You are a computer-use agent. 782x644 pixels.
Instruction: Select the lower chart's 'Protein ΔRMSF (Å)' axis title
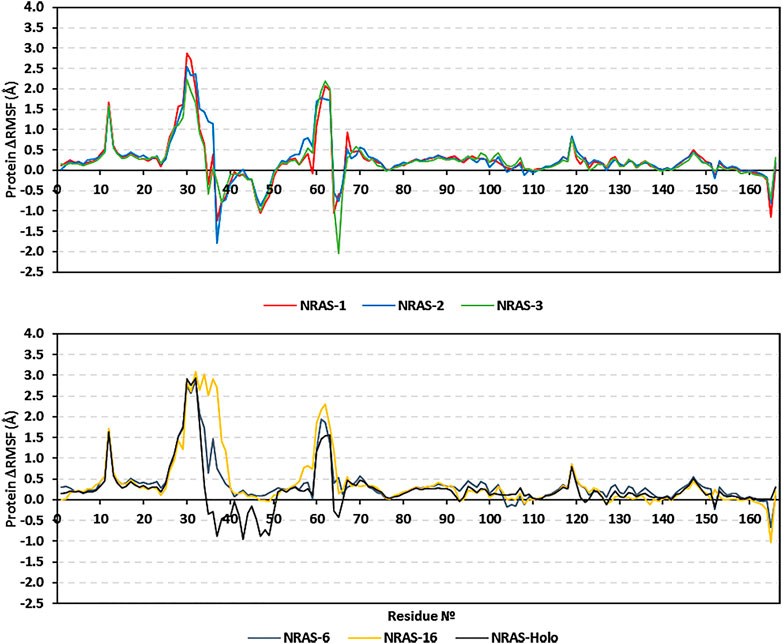(11, 468)
